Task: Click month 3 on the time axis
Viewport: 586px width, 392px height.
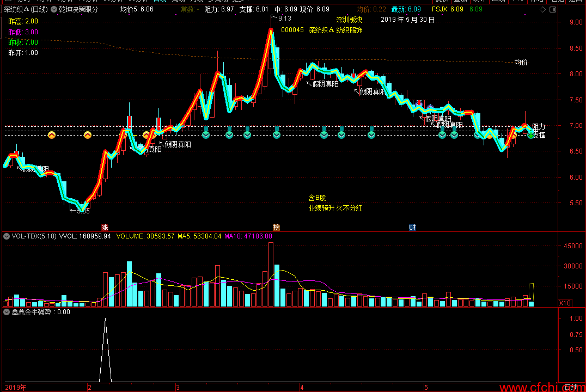Action: coord(178,388)
